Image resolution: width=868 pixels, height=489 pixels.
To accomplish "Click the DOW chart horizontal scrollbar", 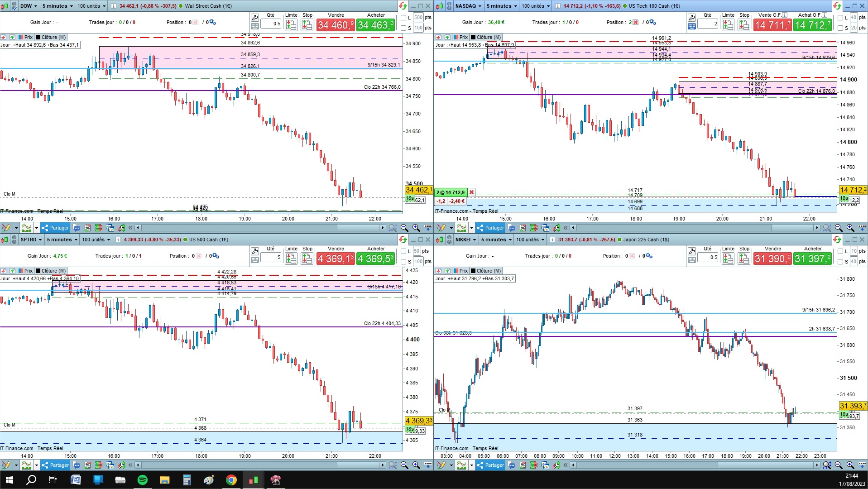I will [260, 228].
